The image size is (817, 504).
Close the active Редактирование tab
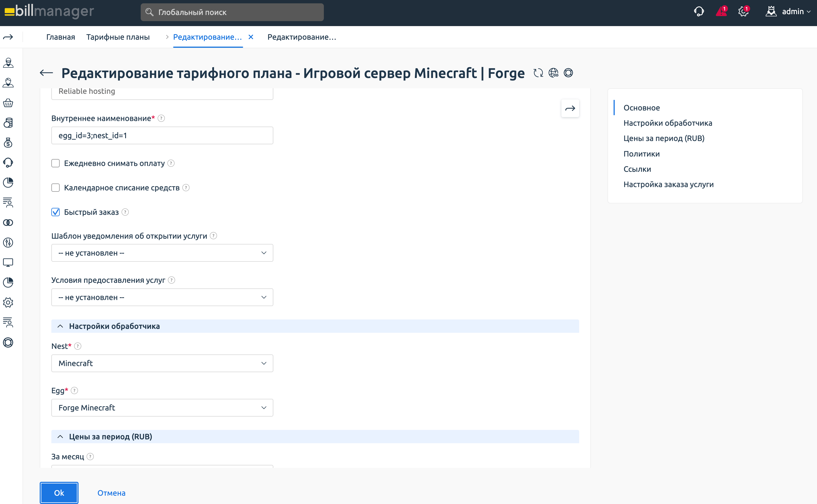[x=251, y=37]
